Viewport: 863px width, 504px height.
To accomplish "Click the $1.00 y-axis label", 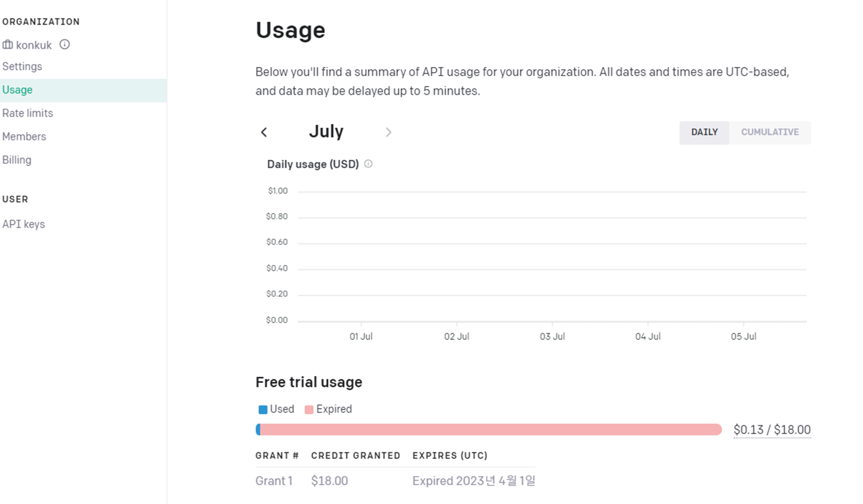I will click(x=278, y=191).
